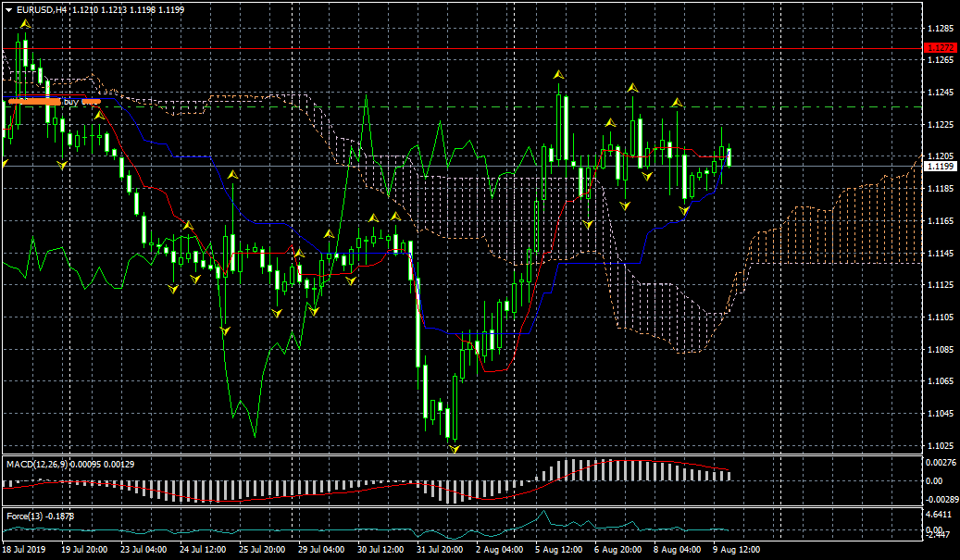Viewport: 960px width, 560px height.
Task: Click the 1.1285 price scale label
Action: (x=940, y=28)
